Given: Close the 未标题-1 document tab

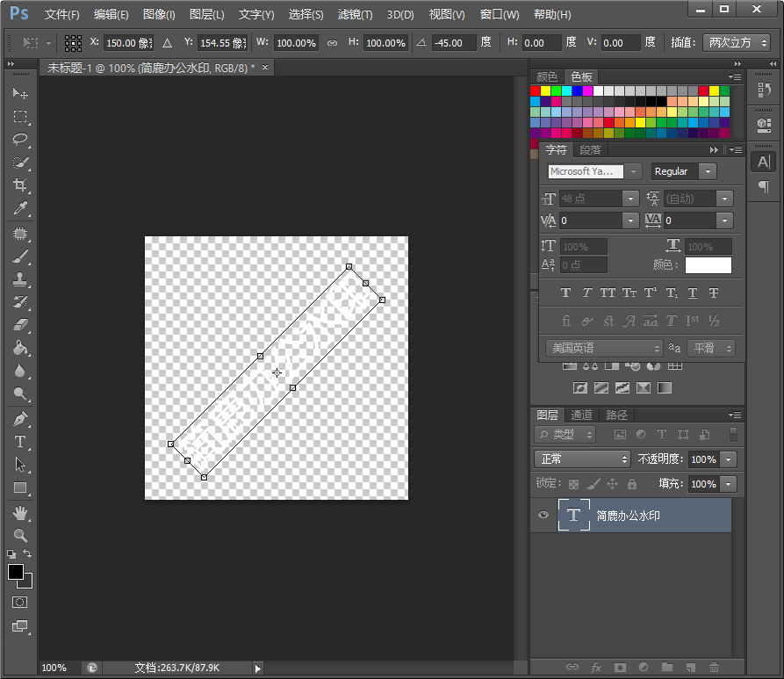Looking at the screenshot, I should [x=266, y=68].
